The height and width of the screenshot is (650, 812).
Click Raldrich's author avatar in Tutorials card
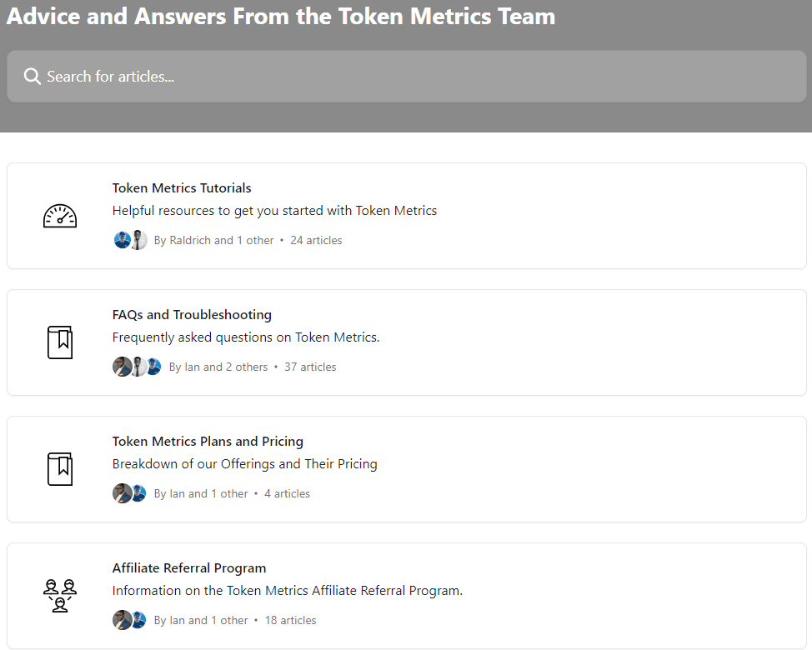(x=123, y=240)
